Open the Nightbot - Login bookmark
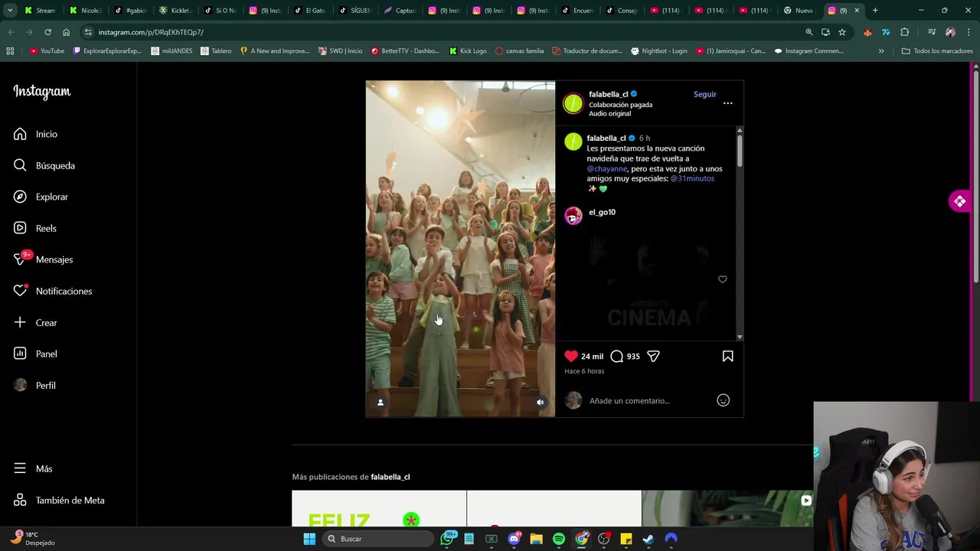 [x=658, y=51]
